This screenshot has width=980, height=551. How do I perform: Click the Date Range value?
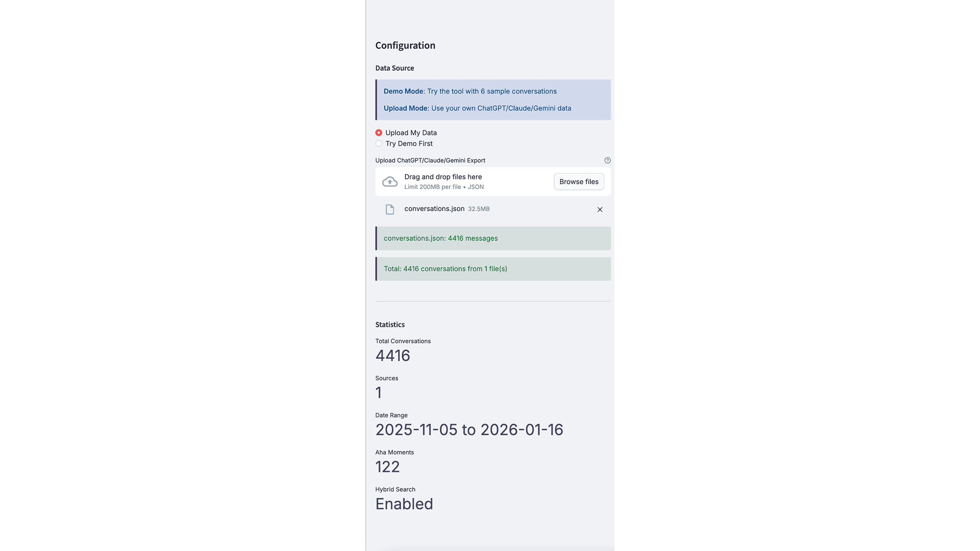click(x=469, y=430)
